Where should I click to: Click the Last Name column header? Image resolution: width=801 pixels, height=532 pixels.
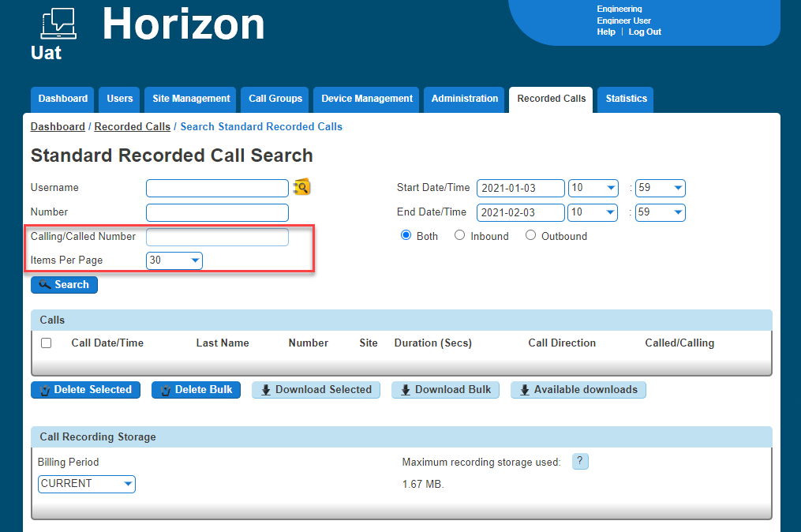[223, 343]
